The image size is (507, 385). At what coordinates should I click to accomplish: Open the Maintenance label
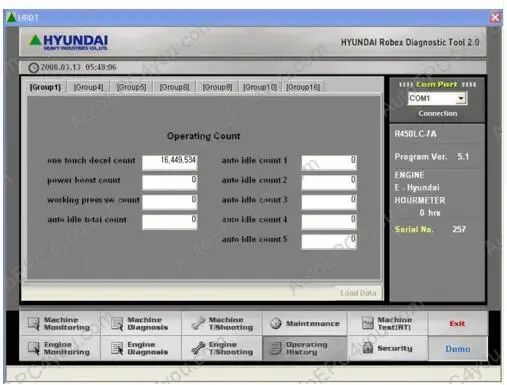click(x=313, y=324)
